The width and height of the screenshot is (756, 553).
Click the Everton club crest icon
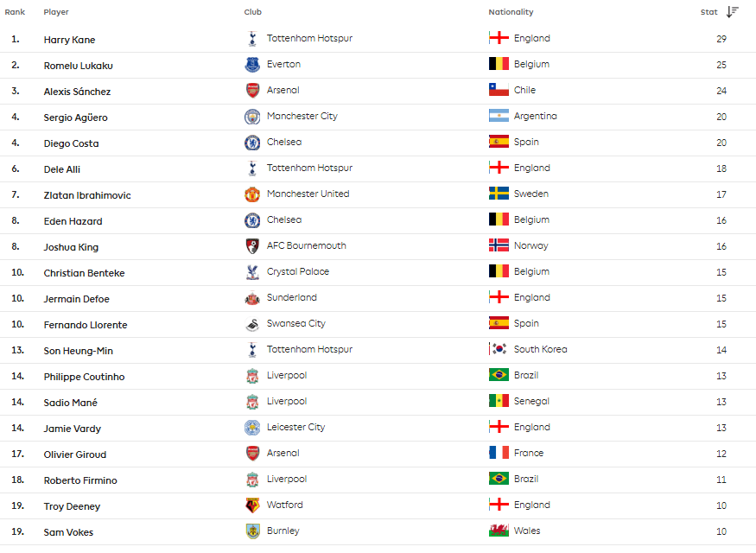252,65
